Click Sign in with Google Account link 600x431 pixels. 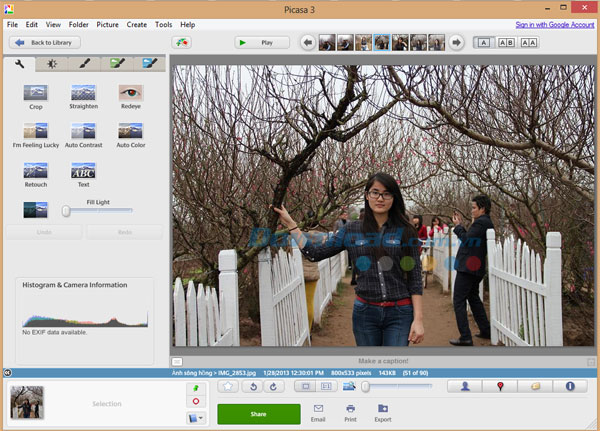click(x=554, y=24)
